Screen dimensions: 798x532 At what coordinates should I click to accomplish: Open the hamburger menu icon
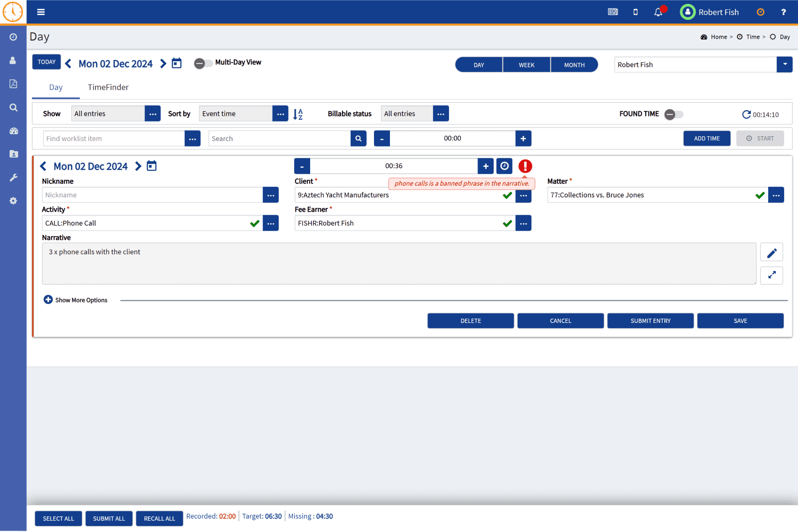pos(41,12)
